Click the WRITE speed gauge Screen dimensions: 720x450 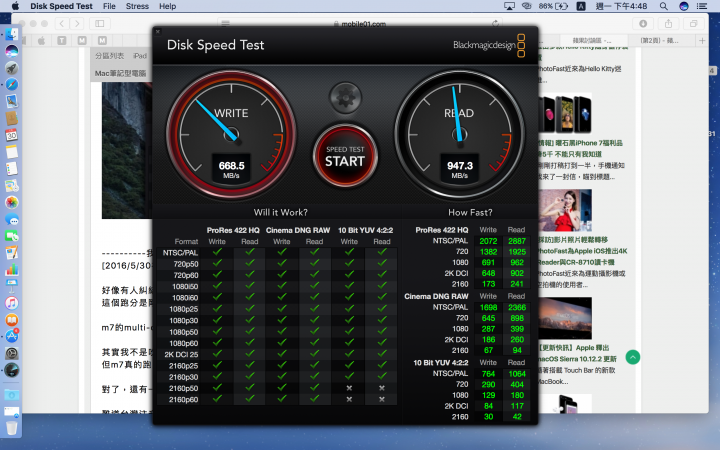tap(231, 134)
